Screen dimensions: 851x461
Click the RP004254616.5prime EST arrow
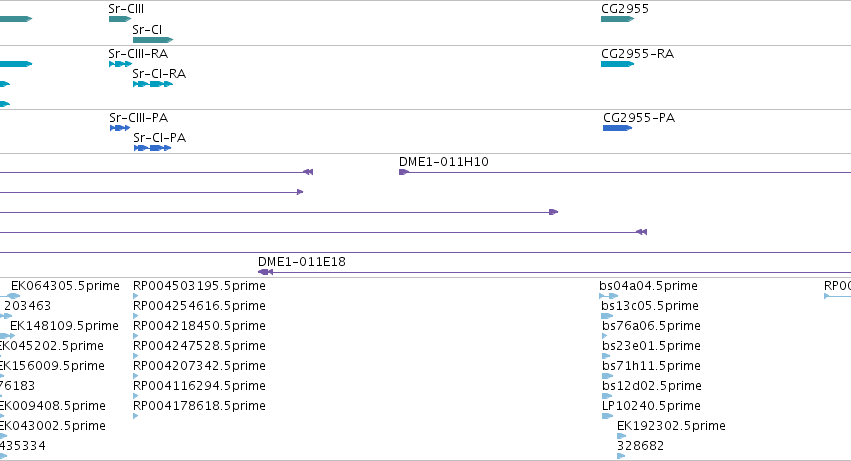136,316
